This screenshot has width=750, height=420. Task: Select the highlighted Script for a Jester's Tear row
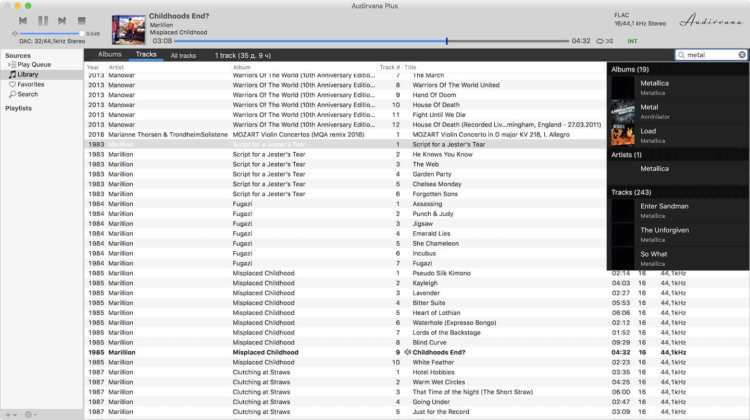coord(345,144)
